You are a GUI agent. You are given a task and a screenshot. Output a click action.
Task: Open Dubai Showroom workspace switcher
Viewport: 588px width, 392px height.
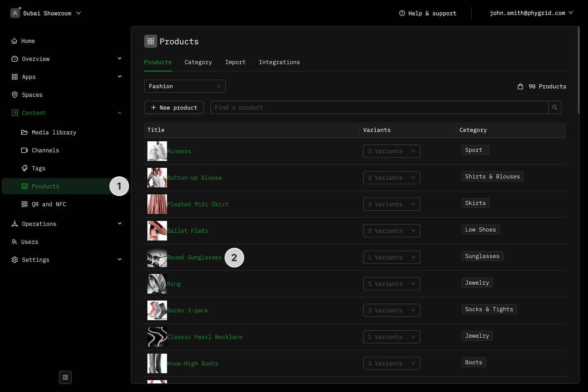tap(46, 13)
